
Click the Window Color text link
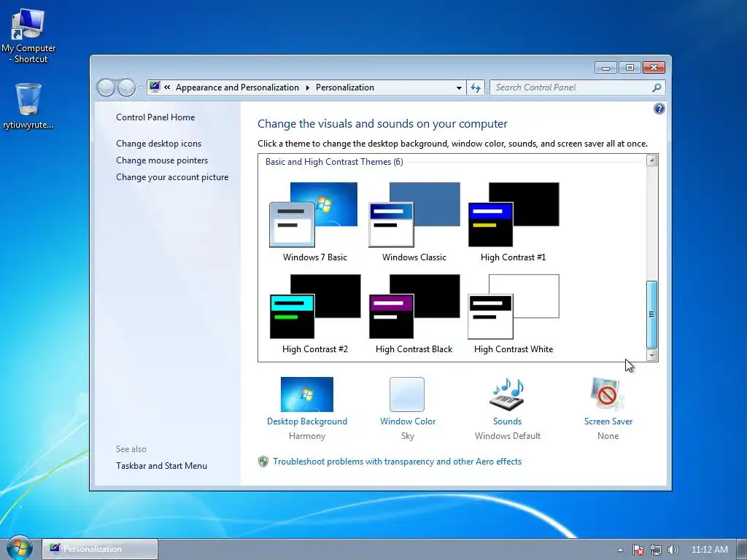coord(407,421)
